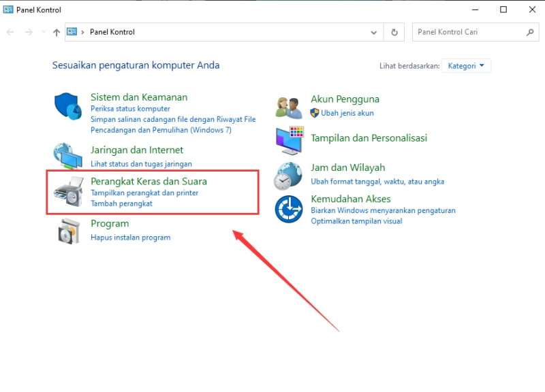The height and width of the screenshot is (392, 545).
Task: Click Tambah perangkat link
Action: [122, 203]
